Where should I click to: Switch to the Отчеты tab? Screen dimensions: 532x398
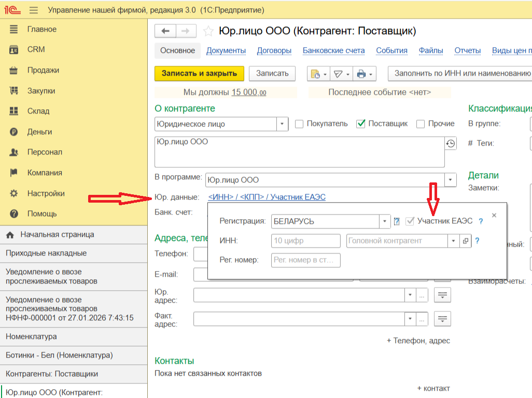[x=468, y=50]
